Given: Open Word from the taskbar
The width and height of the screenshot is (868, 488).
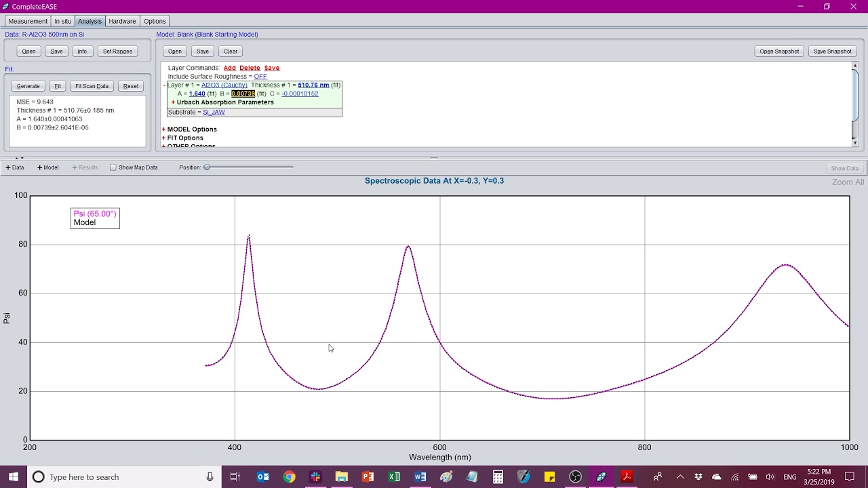Looking at the screenshot, I should tap(420, 477).
